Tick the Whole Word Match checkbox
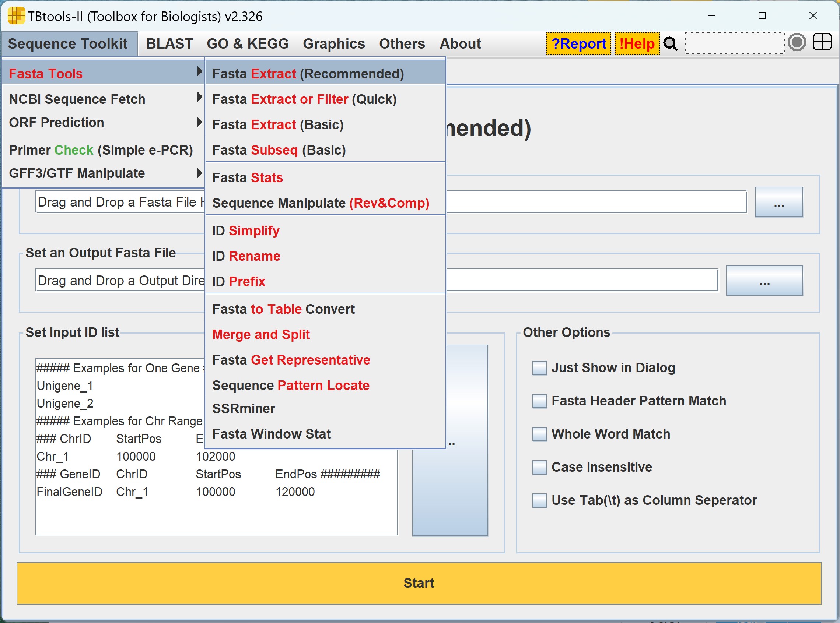840x623 pixels. point(539,434)
